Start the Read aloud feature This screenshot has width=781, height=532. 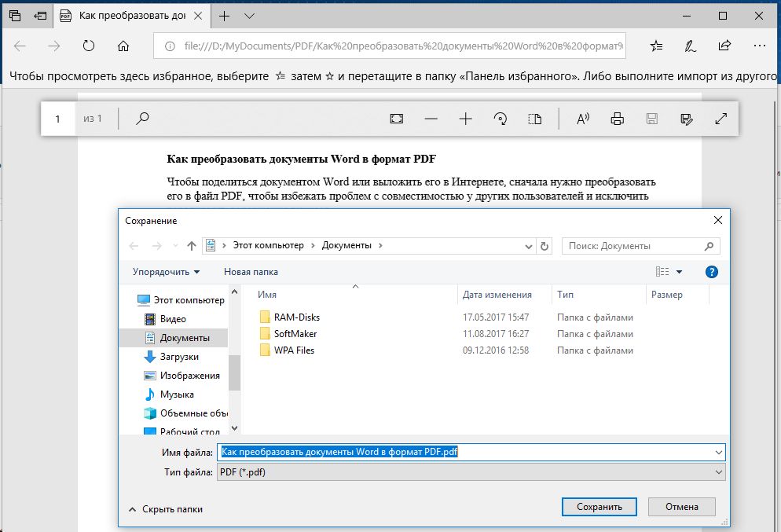point(583,119)
